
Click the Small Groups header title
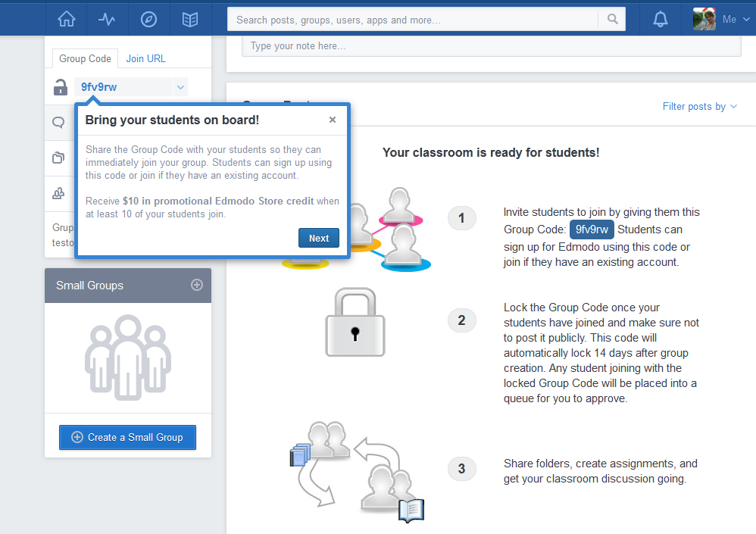click(x=89, y=286)
